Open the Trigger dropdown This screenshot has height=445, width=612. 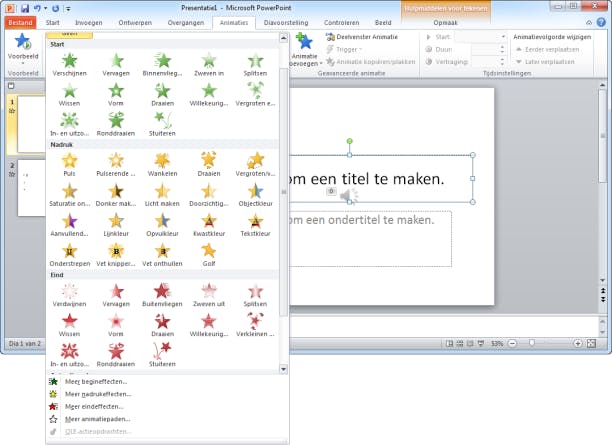344,50
